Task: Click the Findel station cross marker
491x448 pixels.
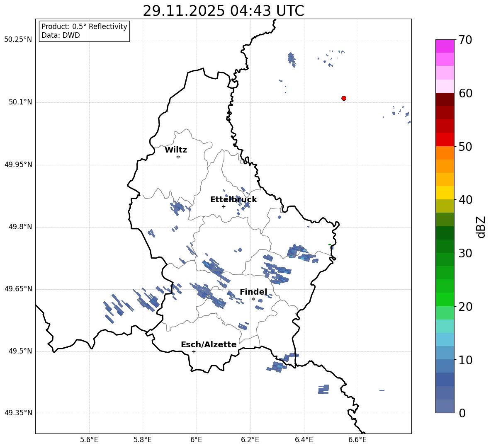Action: (253, 299)
